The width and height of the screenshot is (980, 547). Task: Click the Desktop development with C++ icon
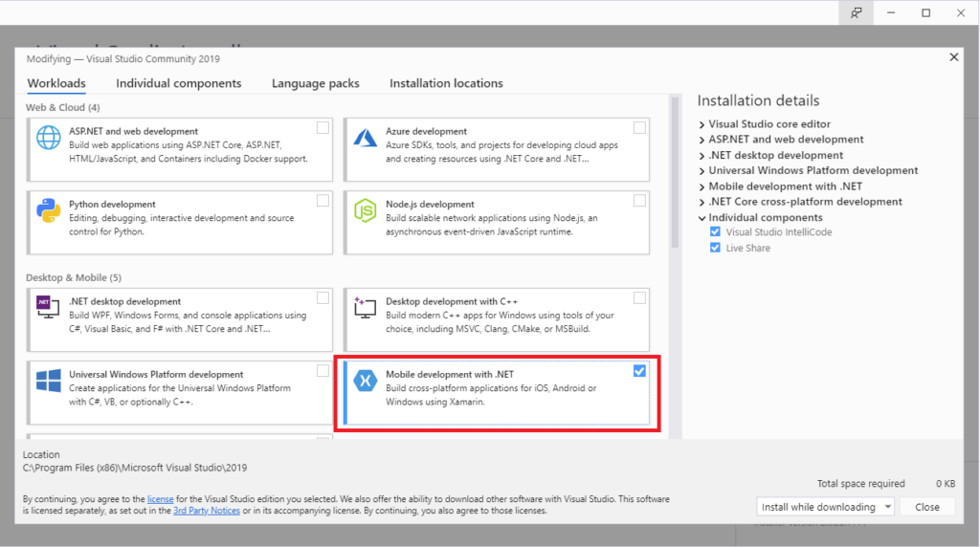pyautogui.click(x=365, y=307)
